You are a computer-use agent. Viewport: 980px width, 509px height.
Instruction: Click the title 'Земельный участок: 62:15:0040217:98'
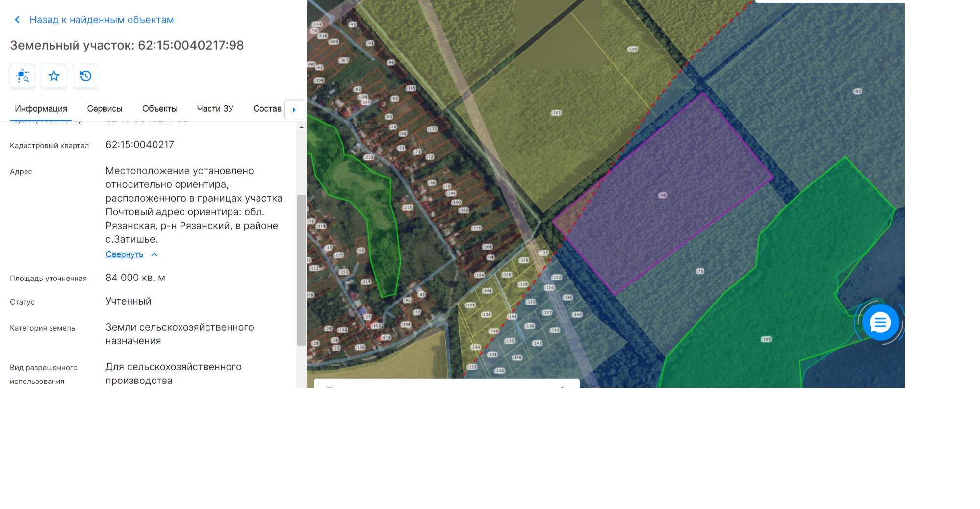click(127, 45)
